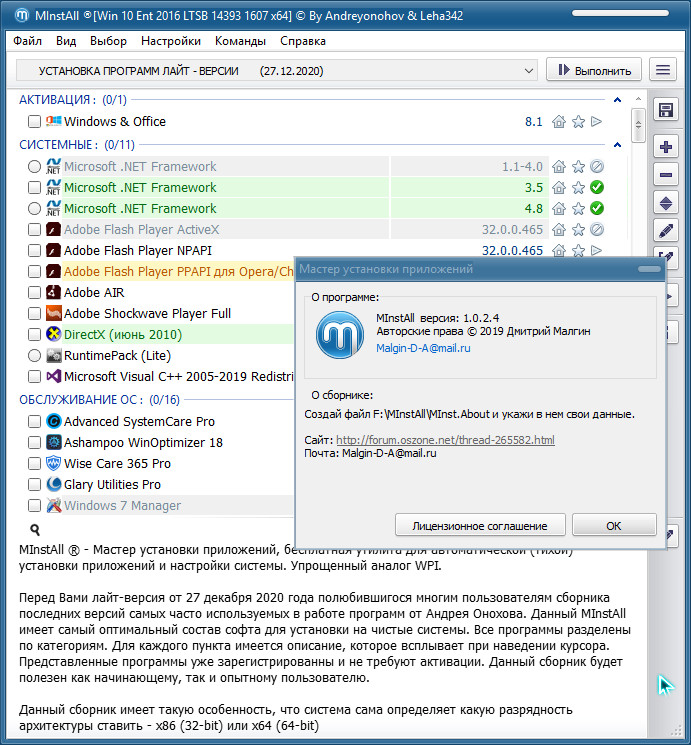Click the 8.1 version for Windows & Office
Screen dimensions: 691x745
pos(533,122)
